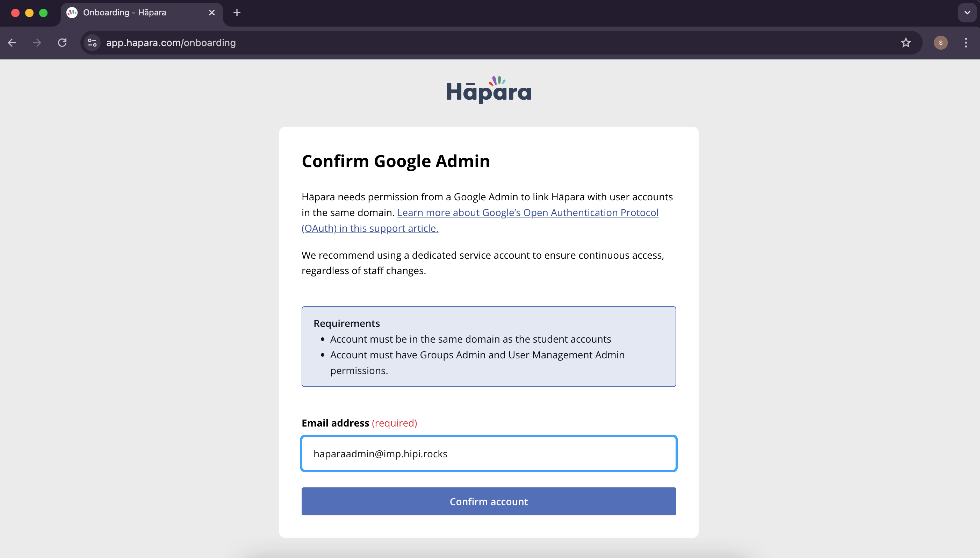Click the macOS green fullscreen window button

coord(43,13)
